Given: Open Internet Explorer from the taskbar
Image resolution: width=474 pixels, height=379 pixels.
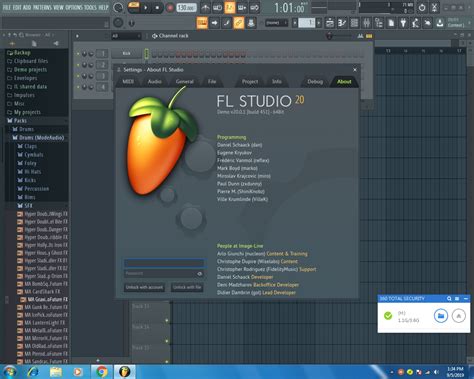Looking at the screenshot, I should (33, 372).
